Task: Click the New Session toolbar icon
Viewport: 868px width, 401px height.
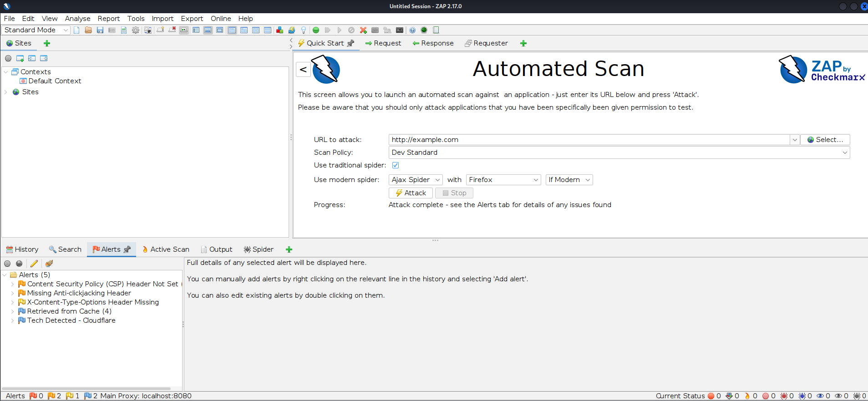Action: (x=76, y=30)
